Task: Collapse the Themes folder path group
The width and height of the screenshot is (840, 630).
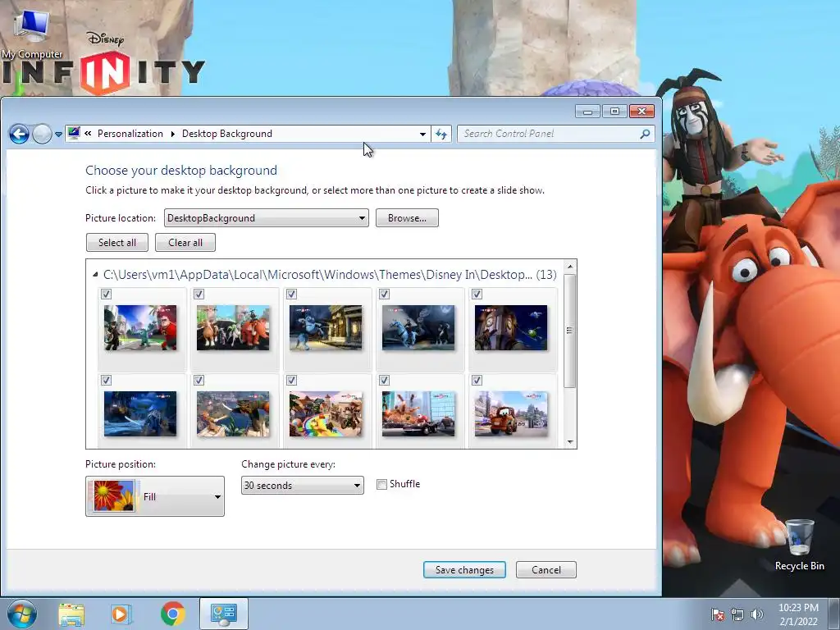Action: click(x=95, y=274)
